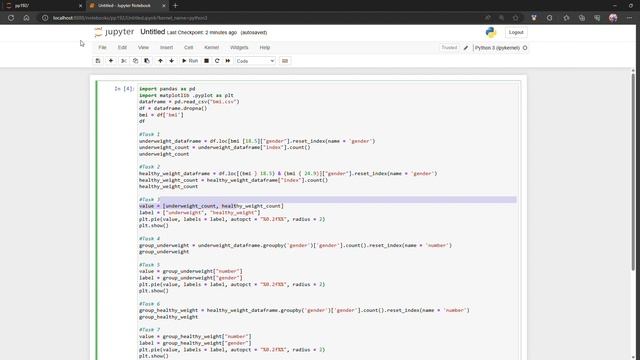This screenshot has height=360, width=640.
Task: Save the notebook with the save icon
Action: 98,61
